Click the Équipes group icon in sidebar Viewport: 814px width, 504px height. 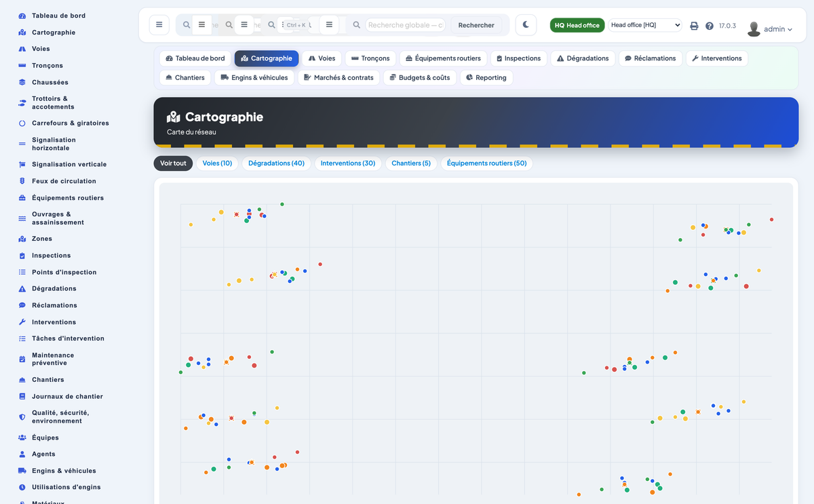point(22,438)
